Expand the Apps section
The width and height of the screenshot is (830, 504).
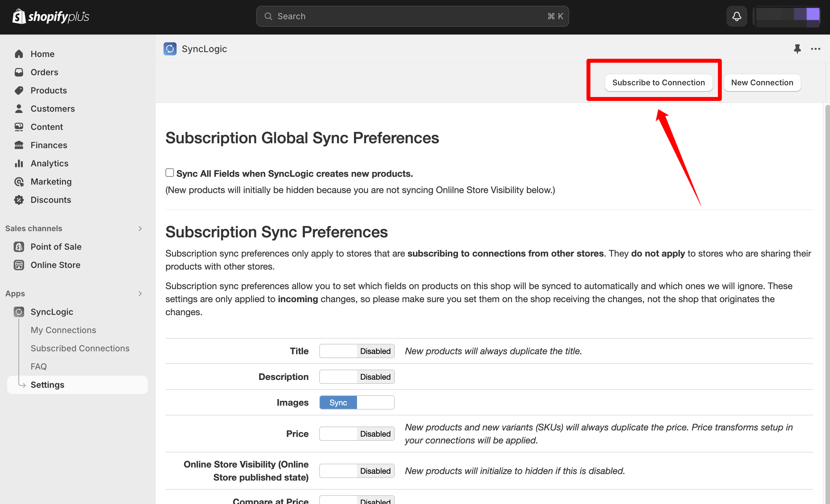[x=140, y=294]
